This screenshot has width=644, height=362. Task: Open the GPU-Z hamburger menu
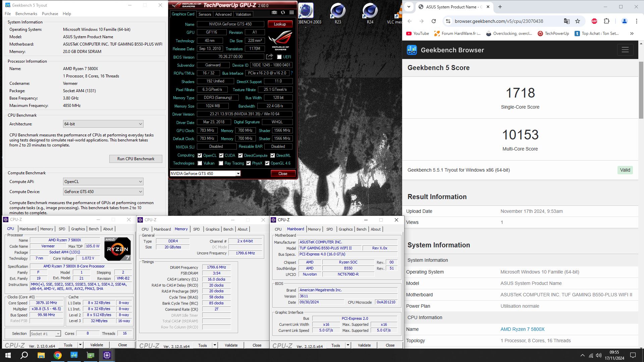pyautogui.click(x=291, y=12)
